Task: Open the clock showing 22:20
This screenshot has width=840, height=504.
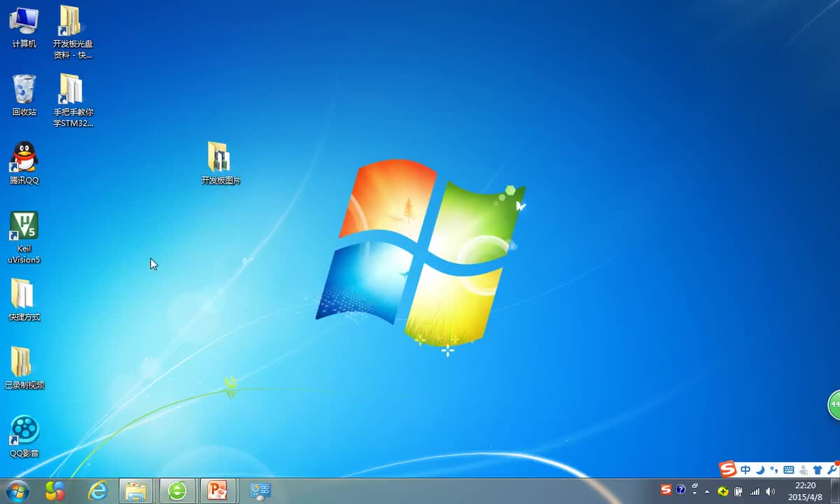Action: pyautogui.click(x=805, y=491)
